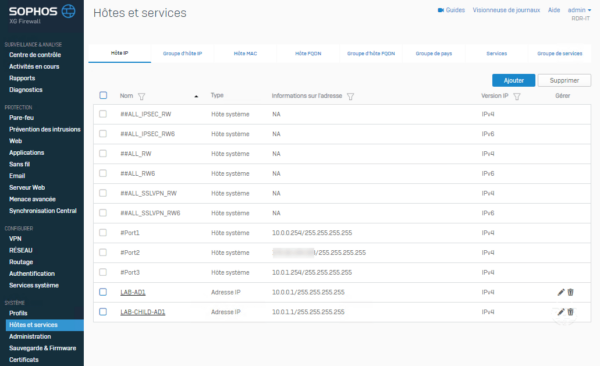Open Rapports in sidebar
Screen dimensions: 600x366
pyautogui.click(x=22, y=78)
